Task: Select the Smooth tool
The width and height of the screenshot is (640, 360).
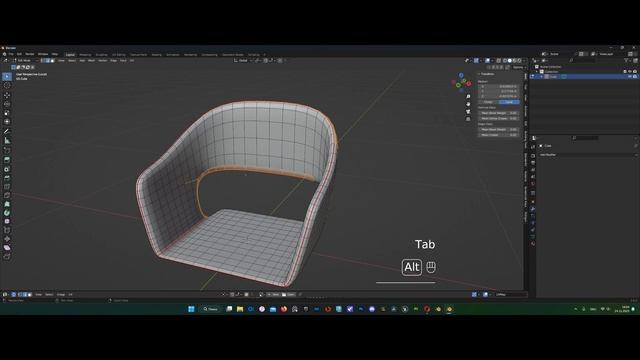Action: 7,221
